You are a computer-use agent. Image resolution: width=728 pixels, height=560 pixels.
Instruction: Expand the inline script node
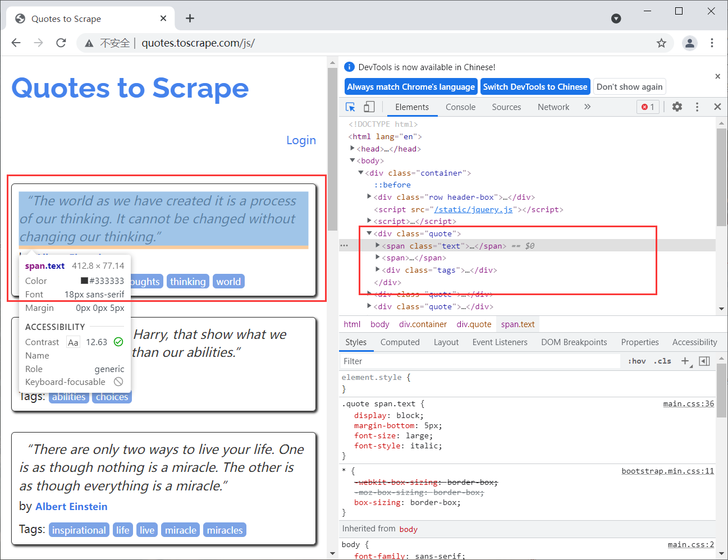pyautogui.click(x=369, y=221)
